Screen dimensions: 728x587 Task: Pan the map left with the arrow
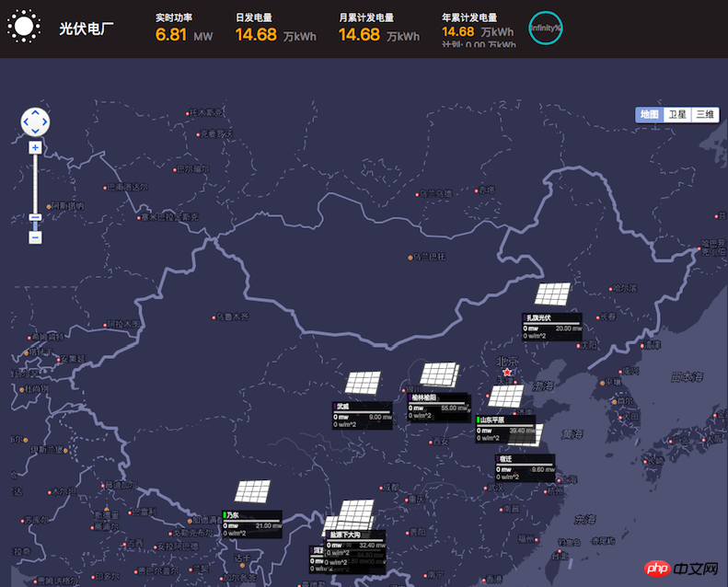(x=26, y=122)
